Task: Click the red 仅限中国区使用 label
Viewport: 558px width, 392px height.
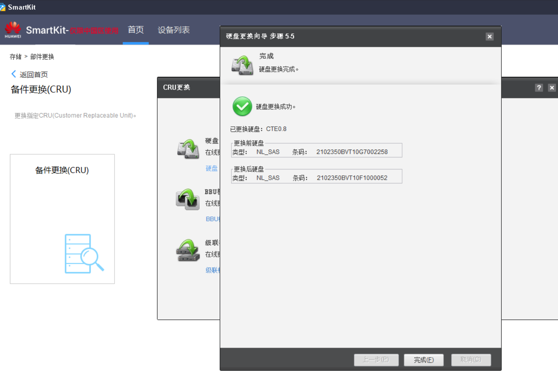Action: [94, 31]
